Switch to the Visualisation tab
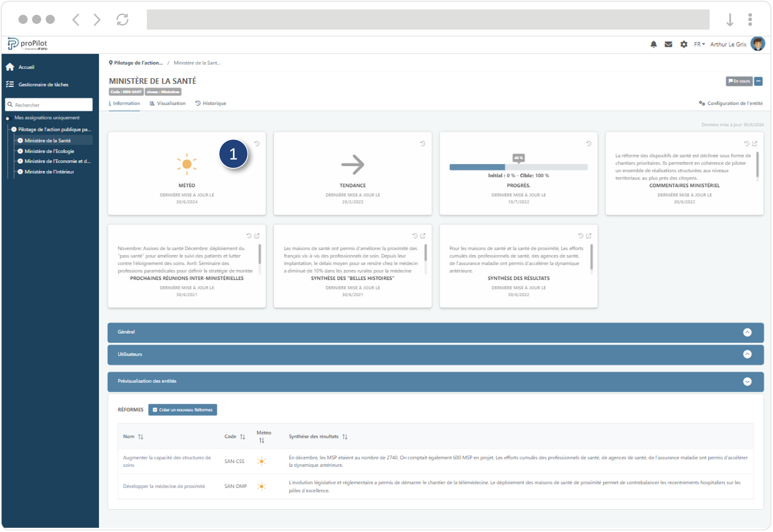 pos(168,103)
